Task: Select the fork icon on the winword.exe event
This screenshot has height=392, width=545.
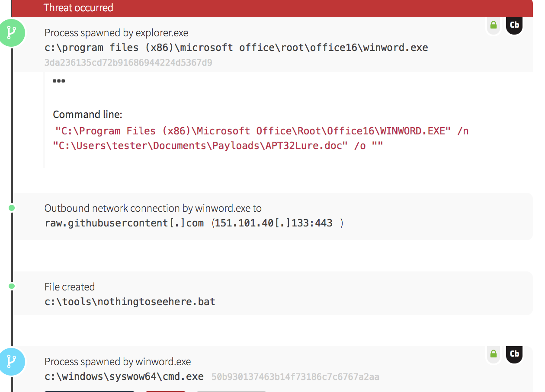Action: tap(12, 33)
